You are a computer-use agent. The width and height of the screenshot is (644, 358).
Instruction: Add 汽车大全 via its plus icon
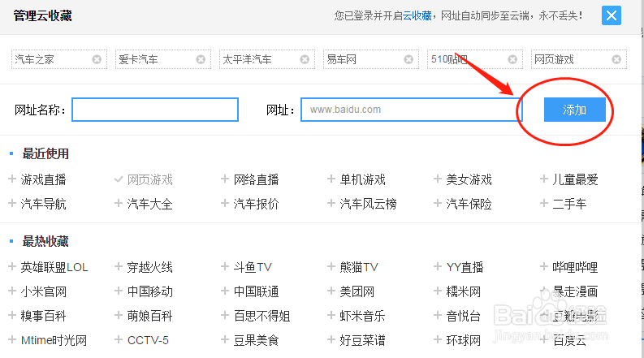(x=119, y=203)
